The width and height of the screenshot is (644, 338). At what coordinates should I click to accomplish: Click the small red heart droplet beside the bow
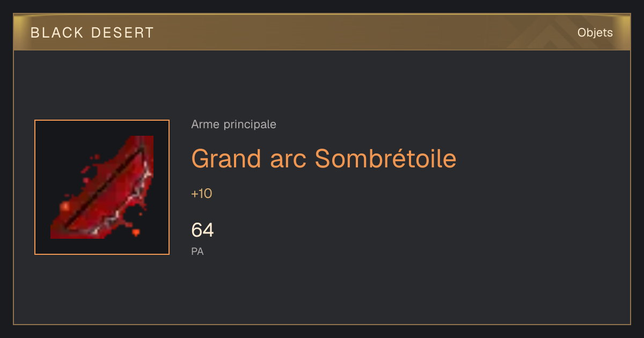(x=136, y=232)
